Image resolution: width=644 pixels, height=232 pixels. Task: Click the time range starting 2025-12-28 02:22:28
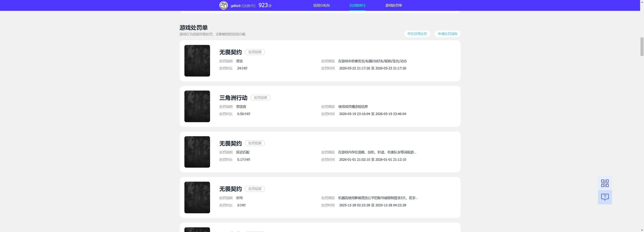pyautogui.click(x=373, y=205)
